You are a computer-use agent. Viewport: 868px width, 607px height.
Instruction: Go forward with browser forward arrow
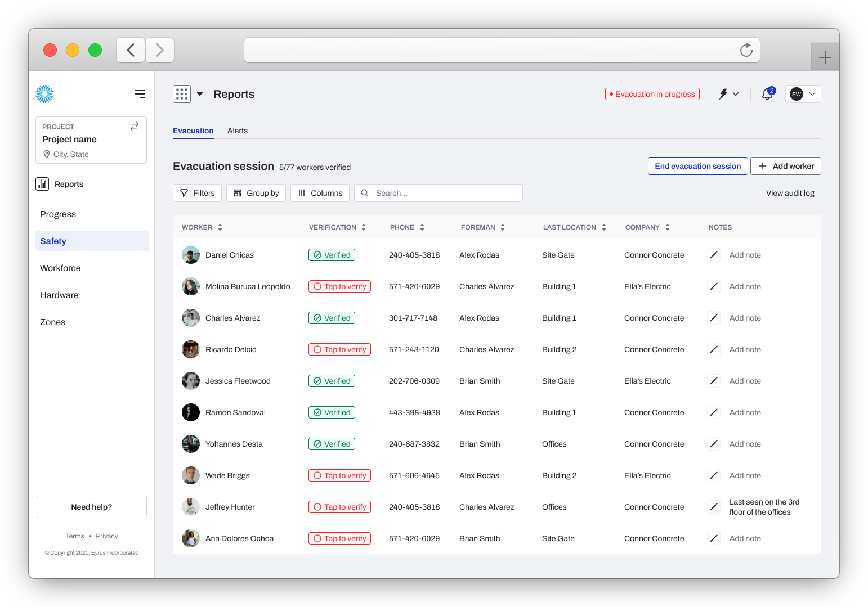click(x=160, y=50)
